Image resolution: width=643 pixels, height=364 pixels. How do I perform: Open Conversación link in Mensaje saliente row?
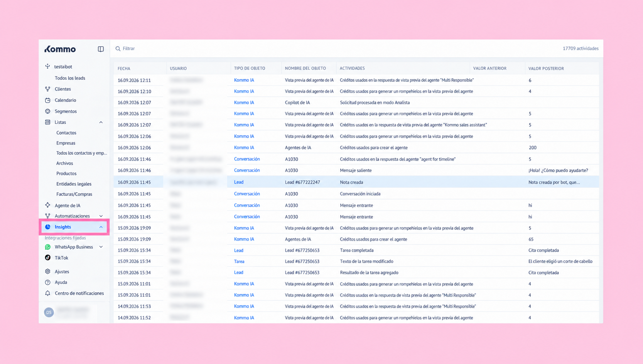click(x=247, y=170)
